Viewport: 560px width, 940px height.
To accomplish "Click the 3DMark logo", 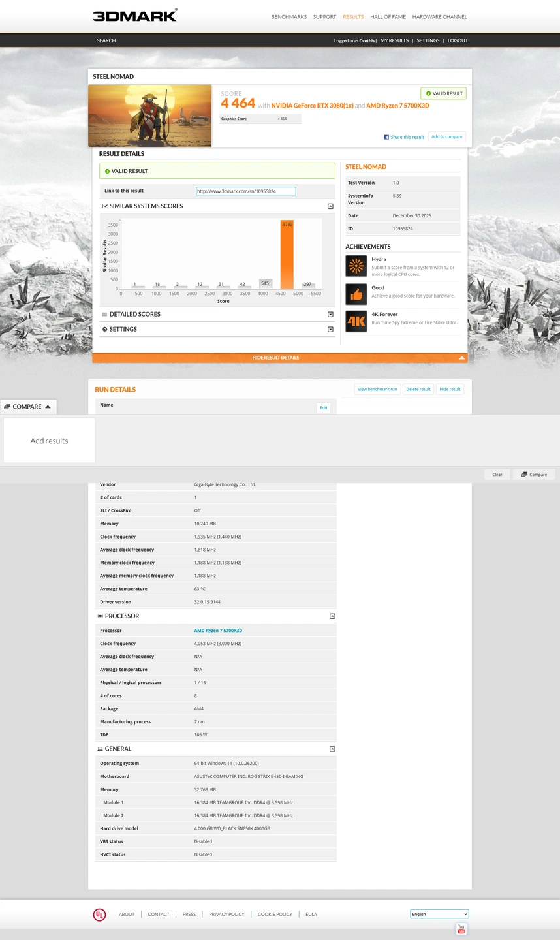I will point(134,16).
